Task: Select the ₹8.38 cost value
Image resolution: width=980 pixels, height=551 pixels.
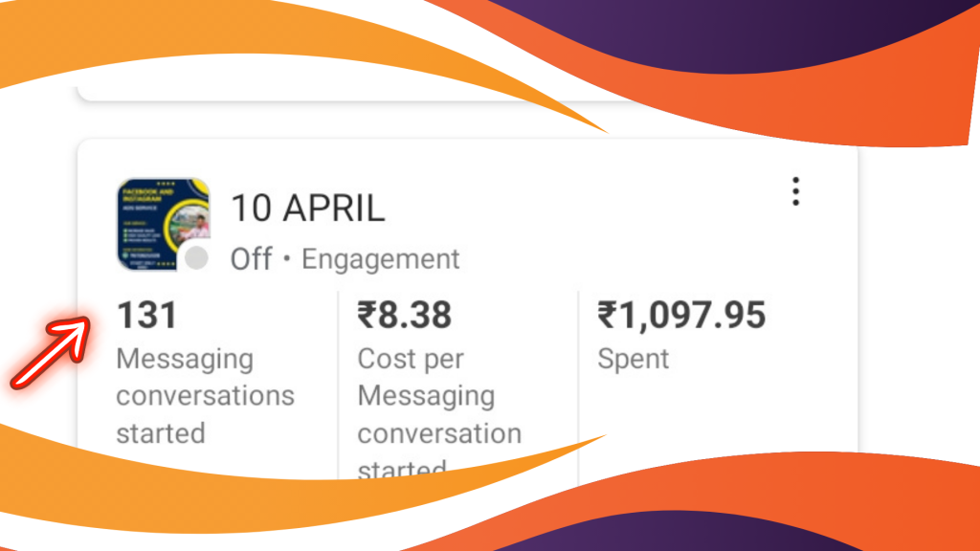Action: click(x=405, y=315)
